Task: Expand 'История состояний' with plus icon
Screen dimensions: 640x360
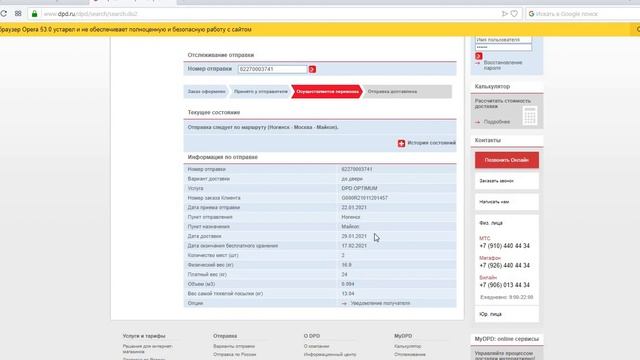Action: 402,143
